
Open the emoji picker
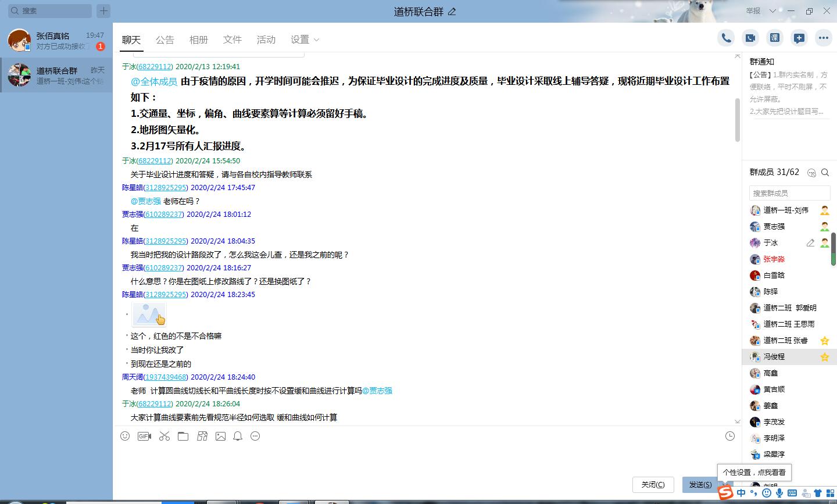coord(125,436)
